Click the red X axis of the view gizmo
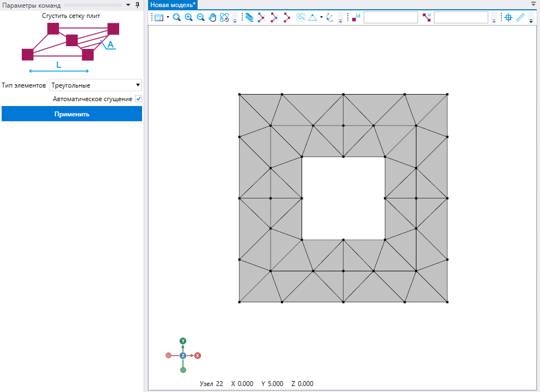Viewport: 540px width, 392px height. click(x=198, y=356)
